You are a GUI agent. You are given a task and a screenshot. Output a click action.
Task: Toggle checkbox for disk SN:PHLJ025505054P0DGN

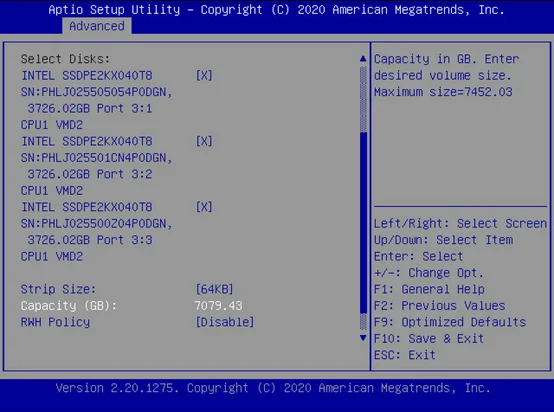point(204,75)
